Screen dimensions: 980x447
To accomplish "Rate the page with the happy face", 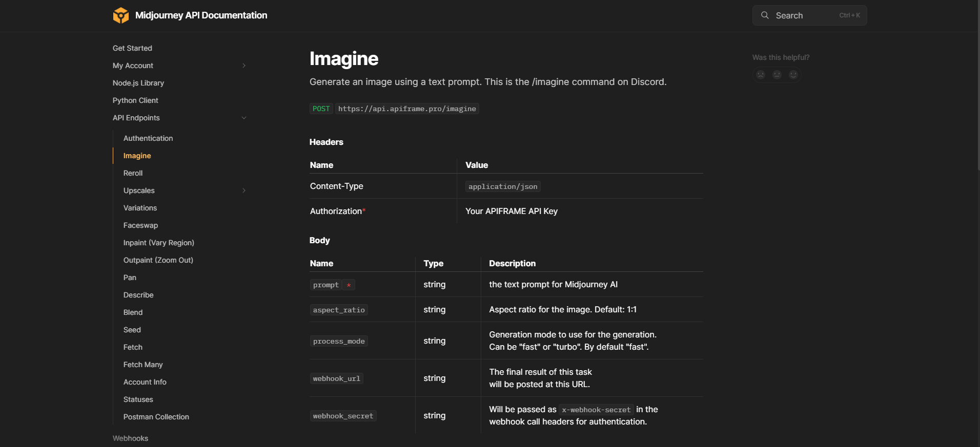I will (x=793, y=75).
